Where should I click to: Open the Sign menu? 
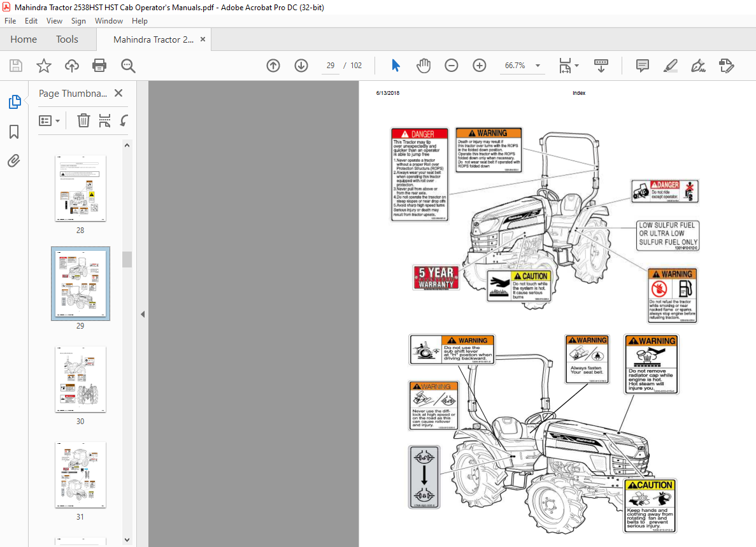click(x=78, y=21)
